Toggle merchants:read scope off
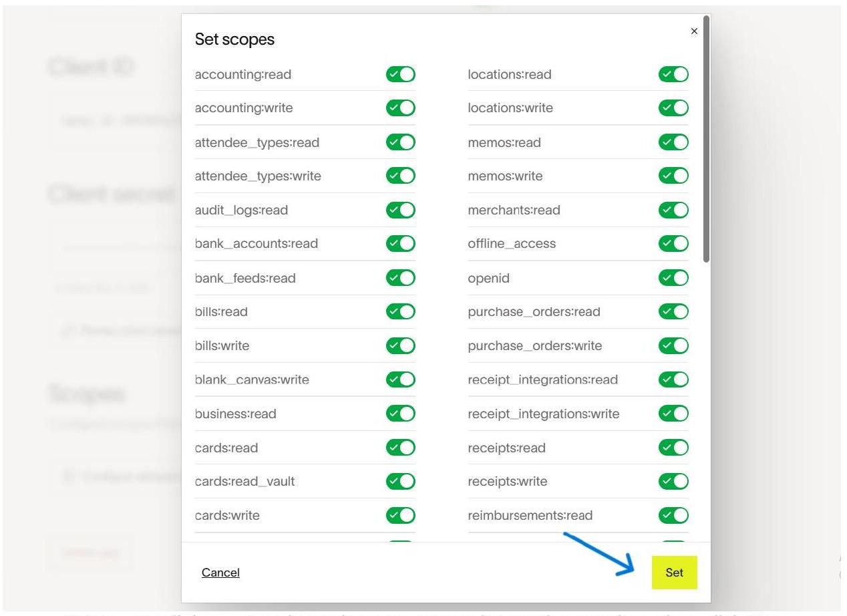This screenshot has height=616, width=847. (673, 210)
